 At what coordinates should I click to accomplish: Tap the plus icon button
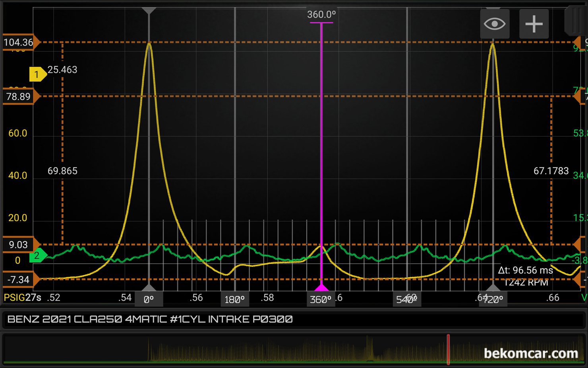coord(534,24)
